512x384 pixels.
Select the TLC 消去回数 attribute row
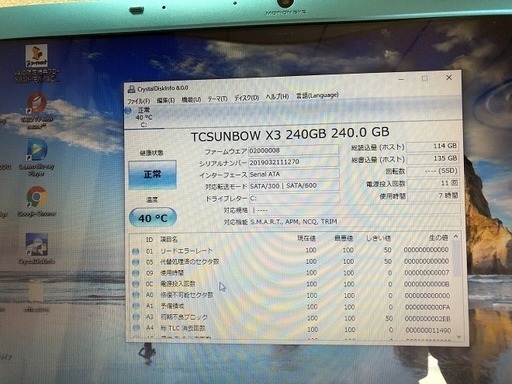point(292,329)
